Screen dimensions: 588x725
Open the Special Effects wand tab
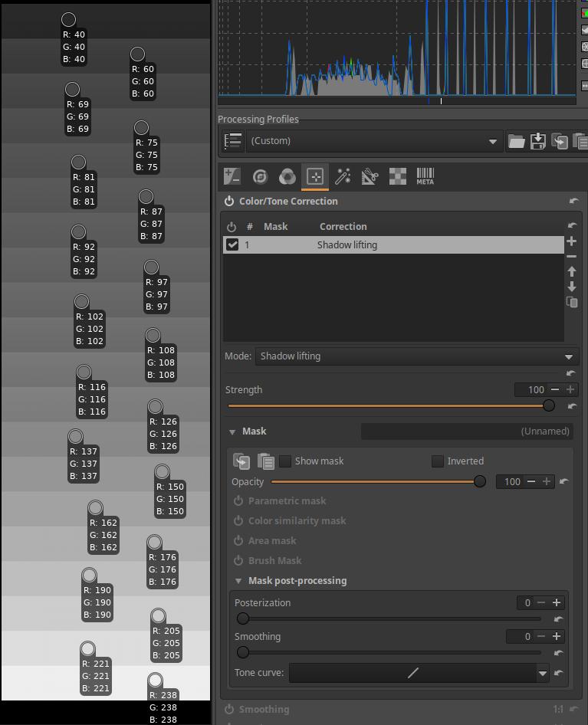[x=343, y=177]
